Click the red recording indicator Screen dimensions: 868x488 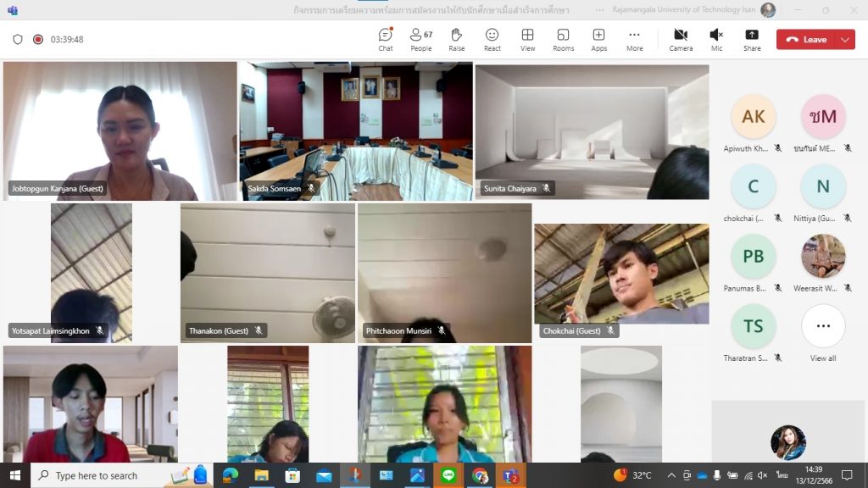38,39
